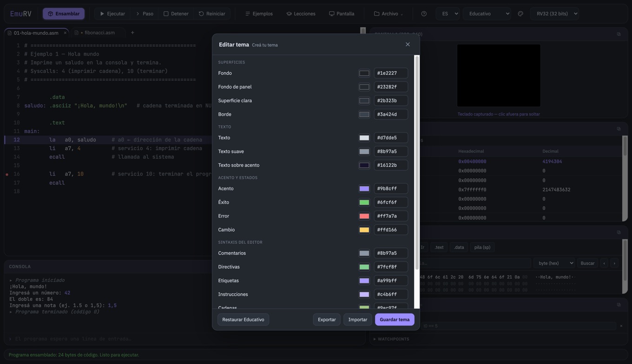Stop execution with Detener
632x364 pixels.
click(x=176, y=14)
